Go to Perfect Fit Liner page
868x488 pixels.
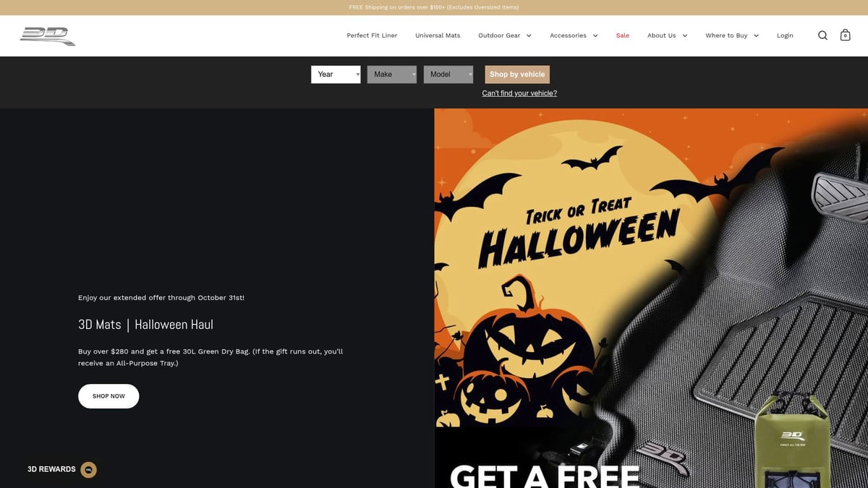(372, 35)
